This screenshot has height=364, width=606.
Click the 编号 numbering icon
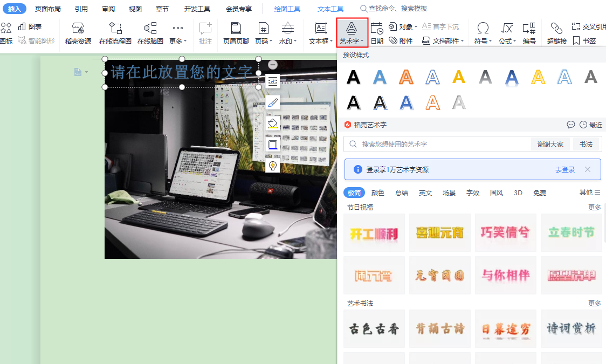[529, 33]
